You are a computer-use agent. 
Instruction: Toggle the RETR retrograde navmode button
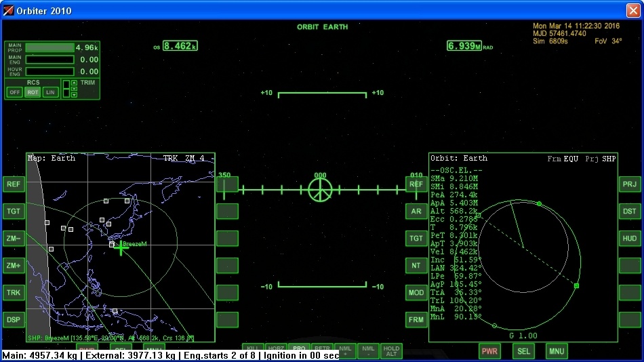tap(322, 347)
